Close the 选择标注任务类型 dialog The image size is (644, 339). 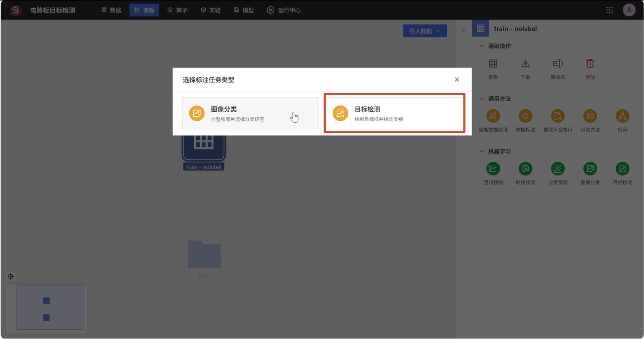point(457,79)
